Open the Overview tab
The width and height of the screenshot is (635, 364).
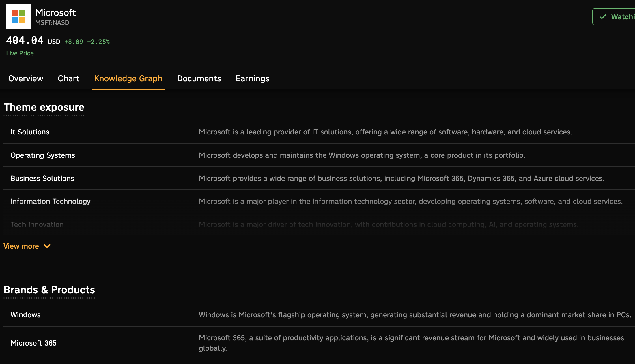(26, 78)
